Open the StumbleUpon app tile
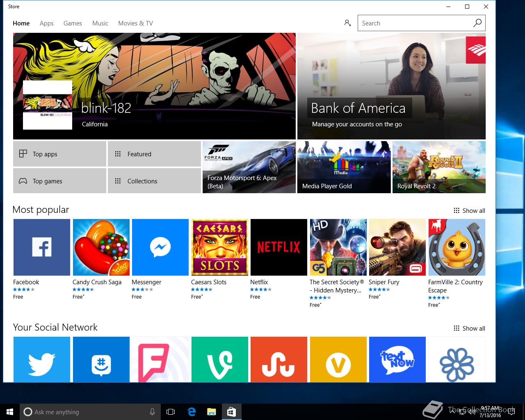Image resolution: width=525 pixels, height=420 pixels. pos(278,359)
